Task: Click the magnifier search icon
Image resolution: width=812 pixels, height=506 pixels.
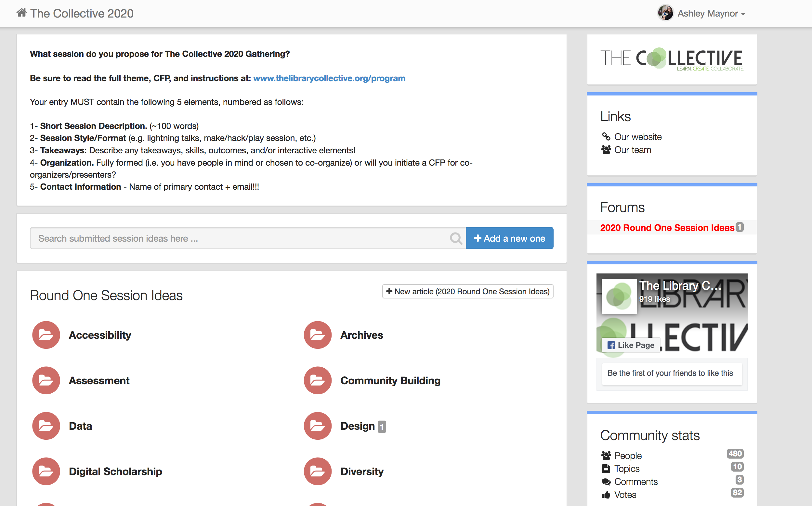Action: coord(456,238)
